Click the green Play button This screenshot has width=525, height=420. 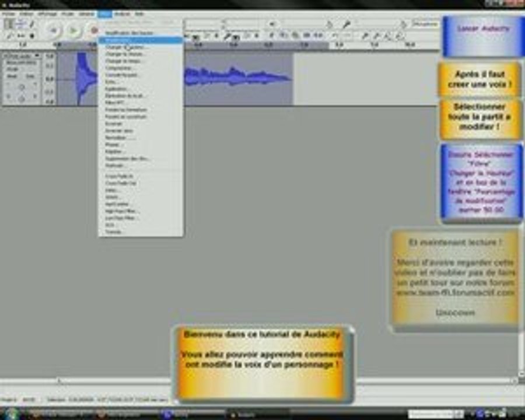point(73,30)
